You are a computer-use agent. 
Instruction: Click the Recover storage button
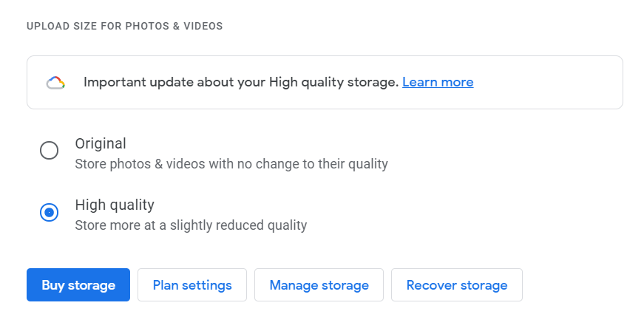457,285
